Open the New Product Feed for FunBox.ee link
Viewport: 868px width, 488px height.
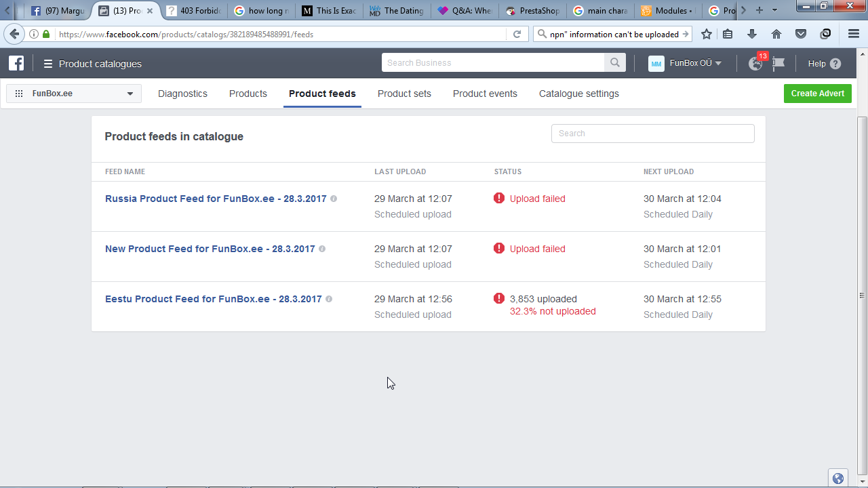tap(210, 249)
